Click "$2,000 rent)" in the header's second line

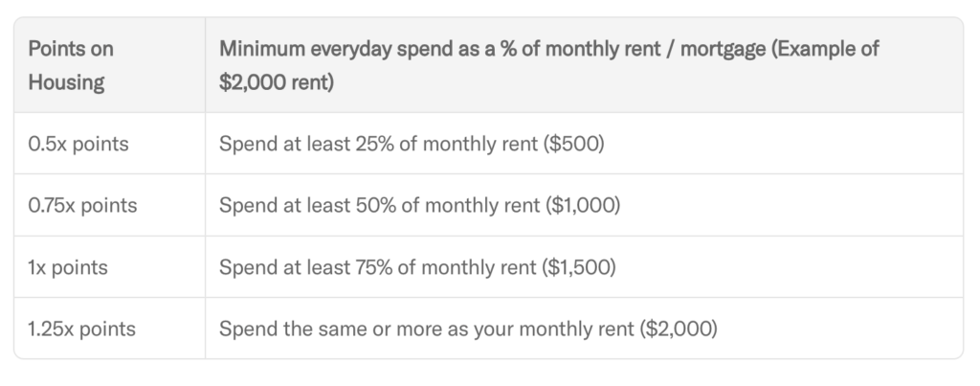tap(277, 82)
